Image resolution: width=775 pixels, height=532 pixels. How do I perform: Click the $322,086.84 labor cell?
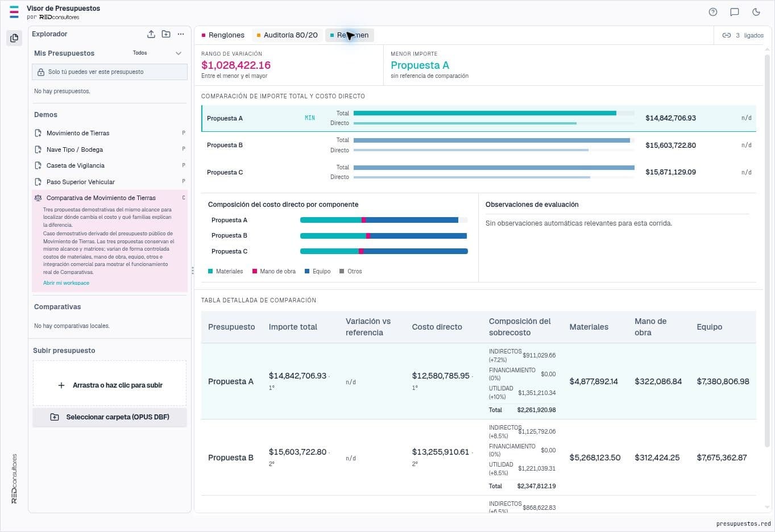(658, 381)
